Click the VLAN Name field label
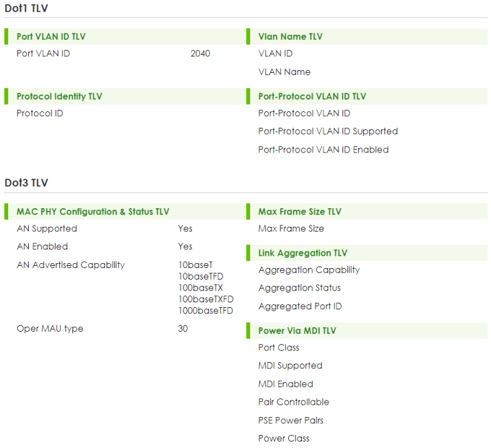The width and height of the screenshot is (491, 448). tap(284, 72)
